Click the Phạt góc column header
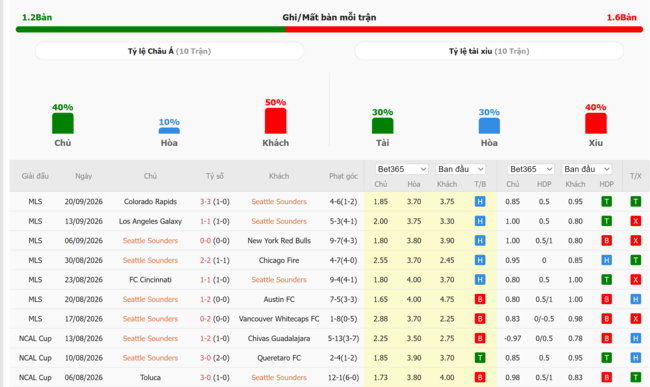 point(343,176)
